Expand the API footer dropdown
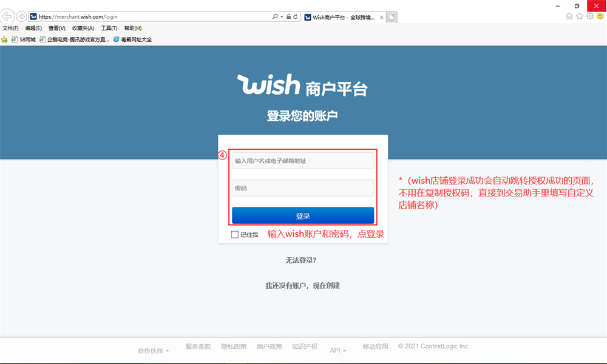Viewport: 607px width, 364px height. pos(337,351)
